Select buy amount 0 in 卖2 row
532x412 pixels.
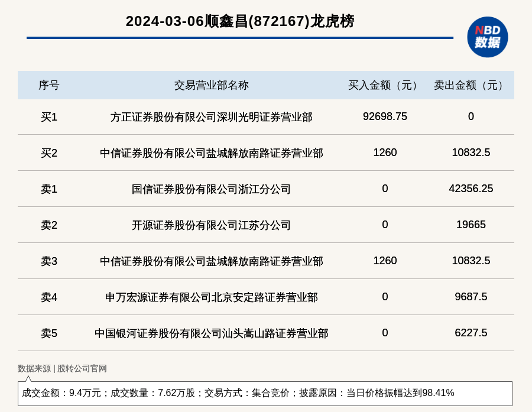coord(385,225)
